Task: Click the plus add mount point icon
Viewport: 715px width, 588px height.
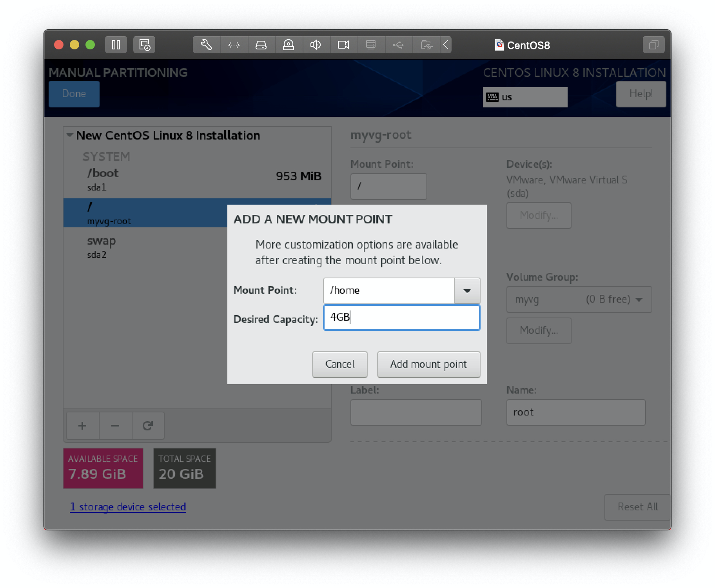Action: (x=82, y=426)
